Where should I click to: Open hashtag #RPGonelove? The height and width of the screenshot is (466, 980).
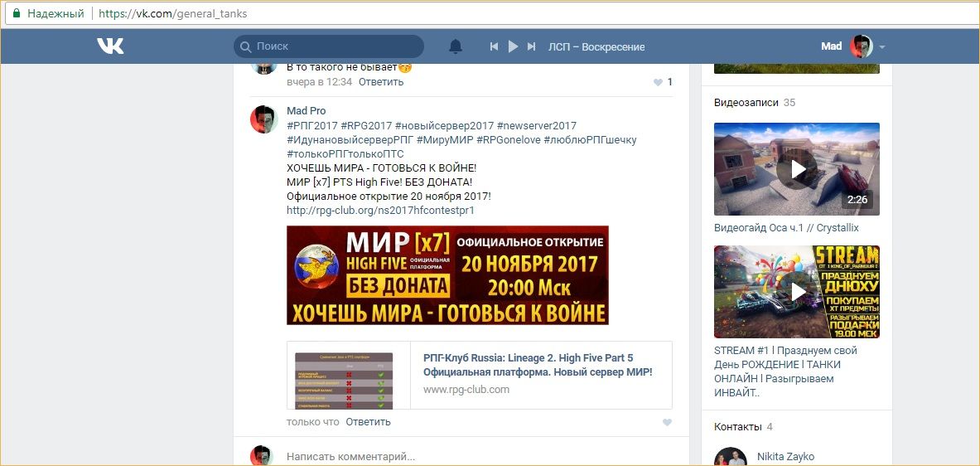(509, 140)
